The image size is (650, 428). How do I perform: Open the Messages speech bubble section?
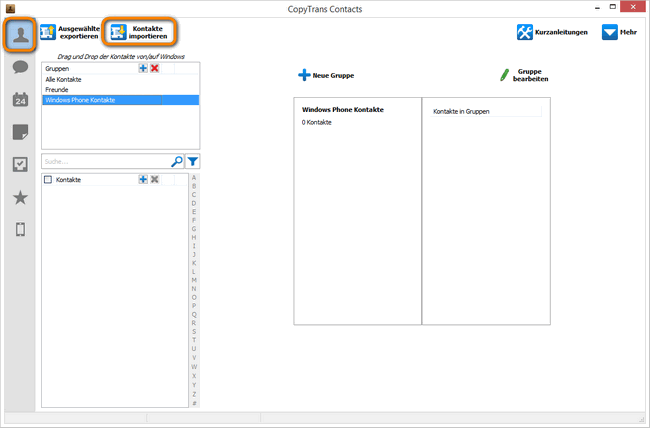point(20,67)
